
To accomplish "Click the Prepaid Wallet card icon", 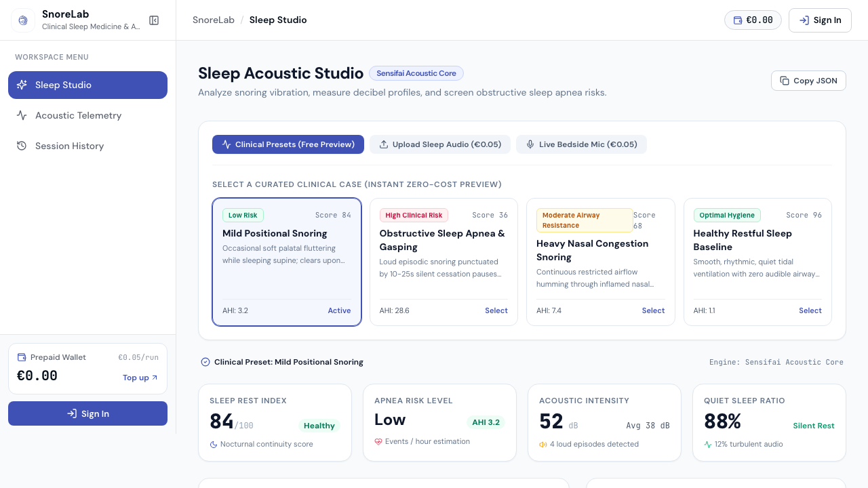I will (x=22, y=357).
